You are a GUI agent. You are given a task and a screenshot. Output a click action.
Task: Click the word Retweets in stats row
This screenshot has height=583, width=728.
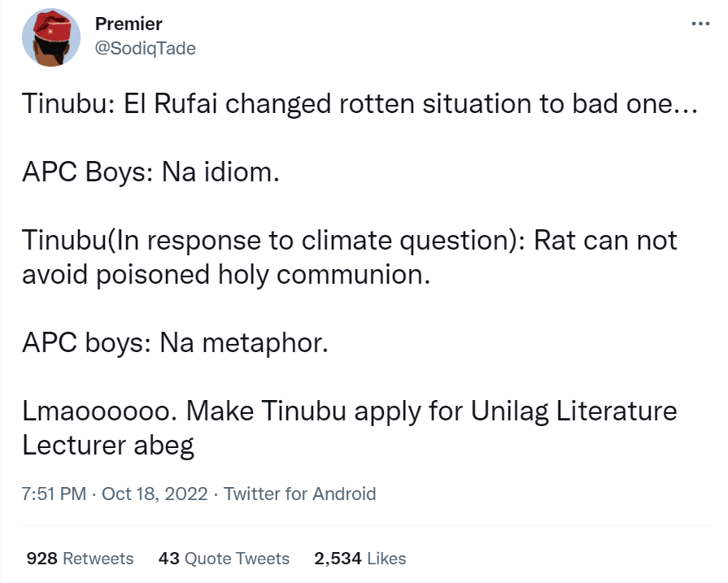tap(98, 559)
